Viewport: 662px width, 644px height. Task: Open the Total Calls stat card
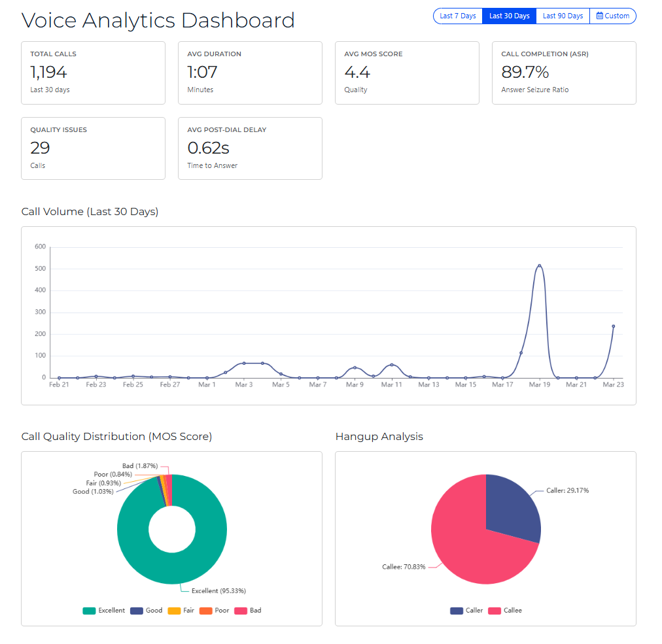pos(93,73)
